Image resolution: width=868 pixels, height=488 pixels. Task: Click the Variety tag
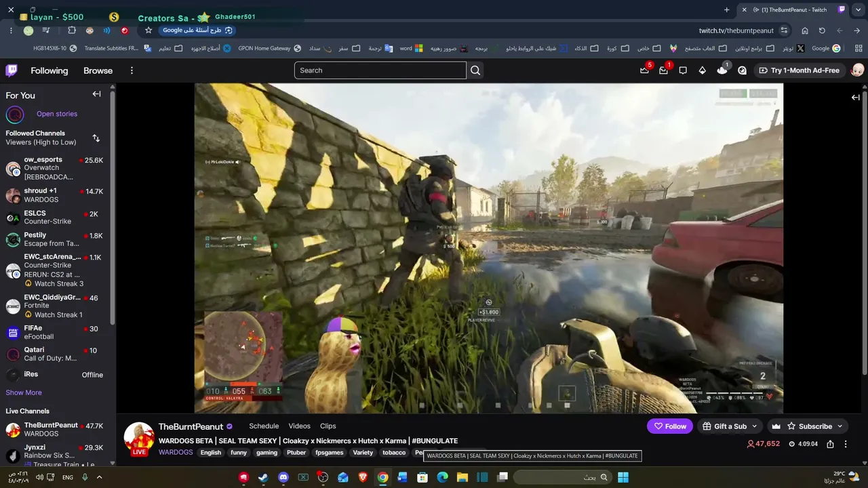[363, 453]
